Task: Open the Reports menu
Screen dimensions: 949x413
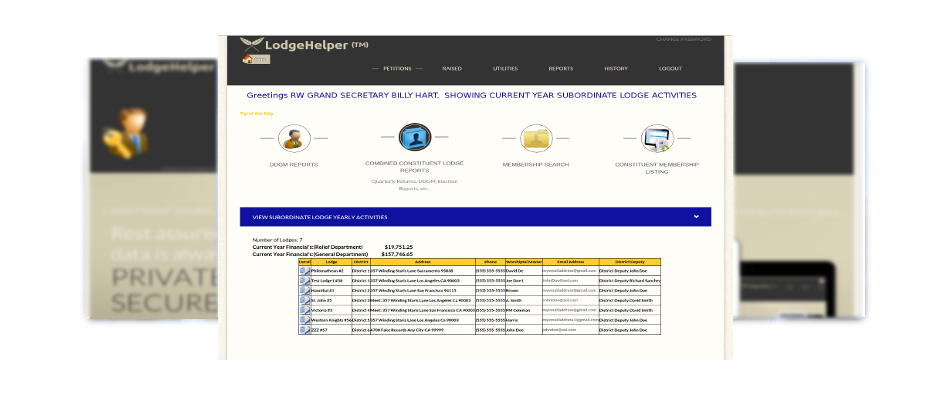Action: click(x=561, y=69)
